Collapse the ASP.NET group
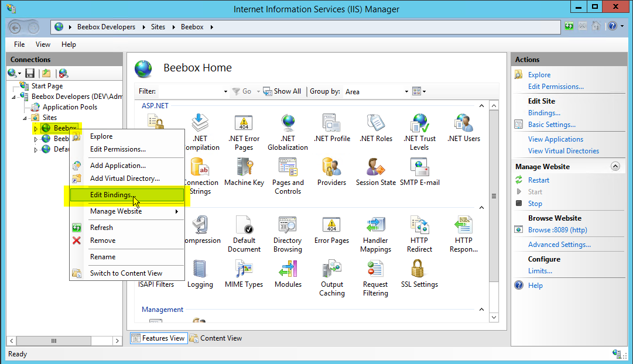This screenshot has height=364, width=633. [481, 106]
